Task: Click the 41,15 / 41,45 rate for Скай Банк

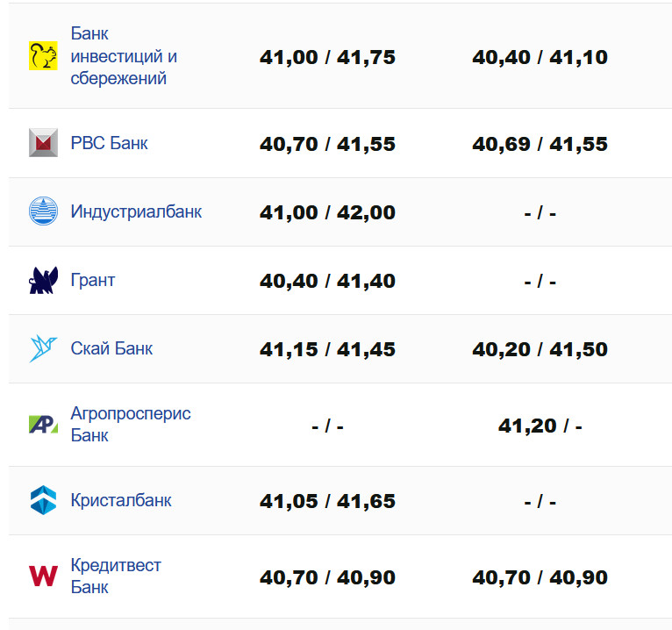Action: (327, 349)
